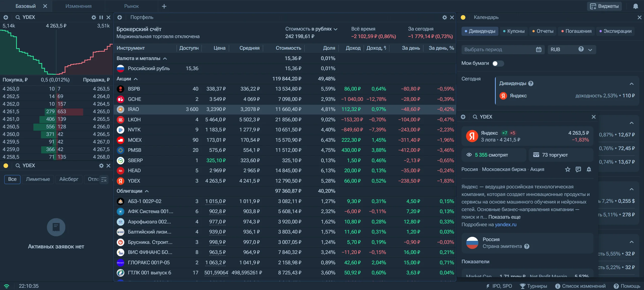The image size is (644, 290).
Task: Open the notifications bell in top bar
Action: tap(636, 6)
